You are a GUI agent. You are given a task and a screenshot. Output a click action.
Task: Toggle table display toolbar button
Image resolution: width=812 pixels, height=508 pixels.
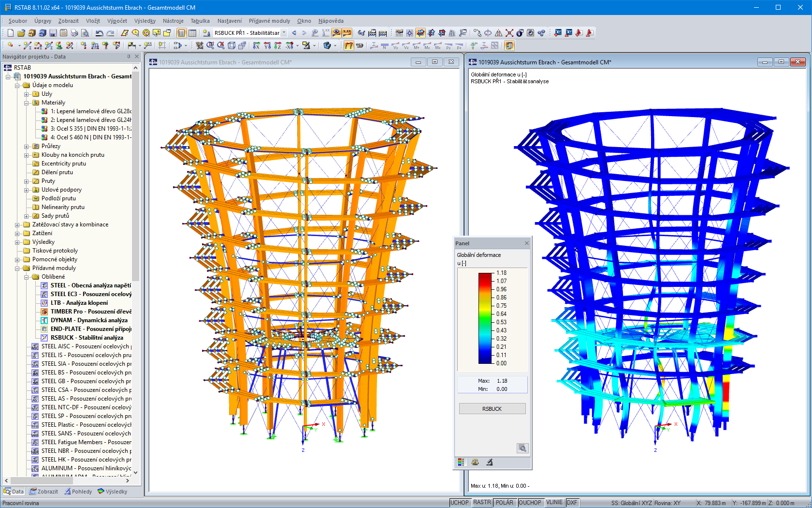coord(192,33)
